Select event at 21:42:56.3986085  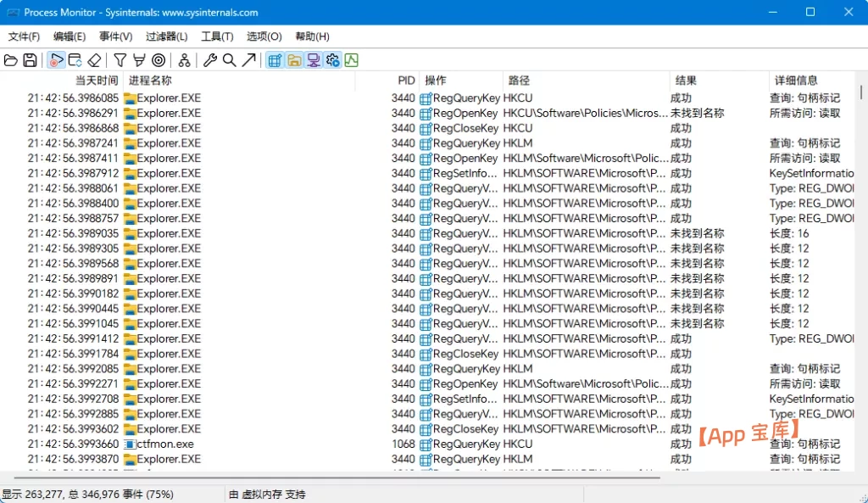pyautogui.click(x=427, y=98)
